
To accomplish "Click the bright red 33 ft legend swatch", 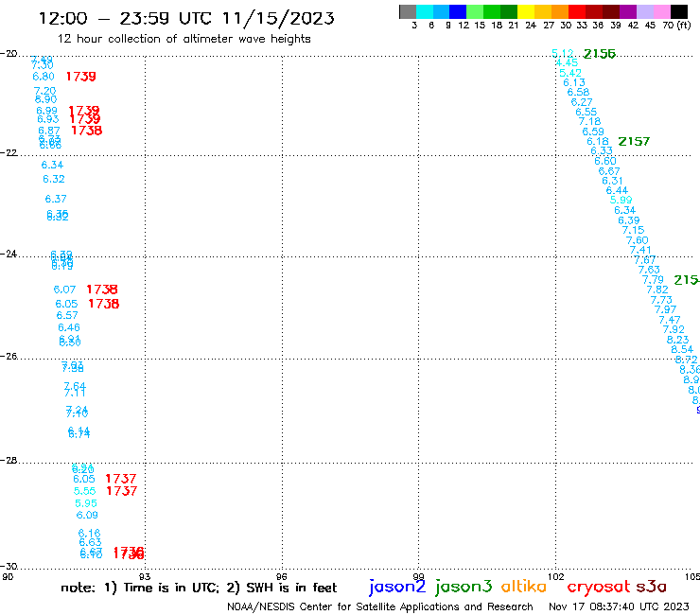I will [x=577, y=11].
